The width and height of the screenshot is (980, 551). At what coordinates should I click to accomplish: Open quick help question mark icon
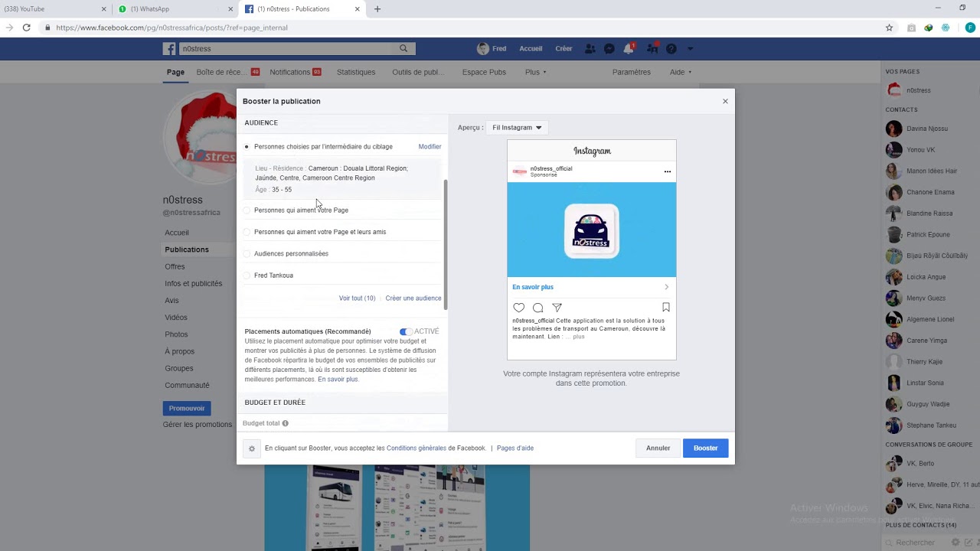click(671, 49)
